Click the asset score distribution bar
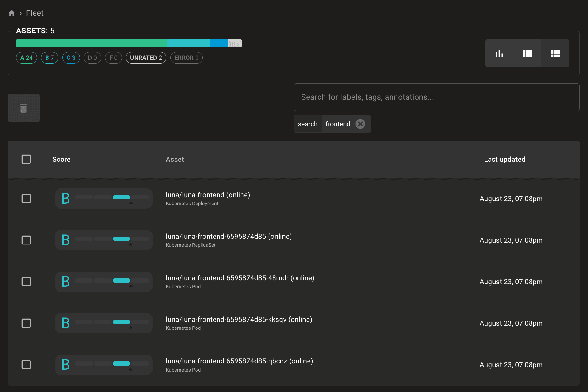The height and width of the screenshot is (392, 588). click(x=129, y=43)
